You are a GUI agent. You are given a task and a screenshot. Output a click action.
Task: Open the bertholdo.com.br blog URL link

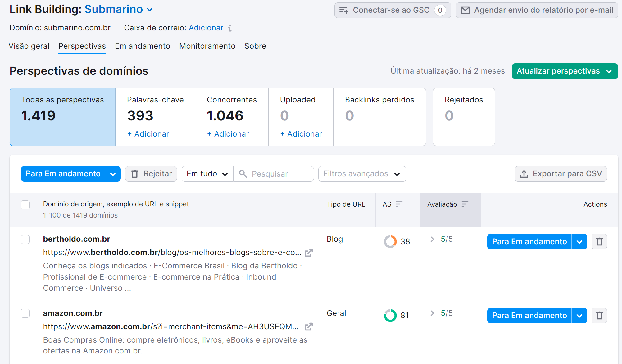click(172, 253)
